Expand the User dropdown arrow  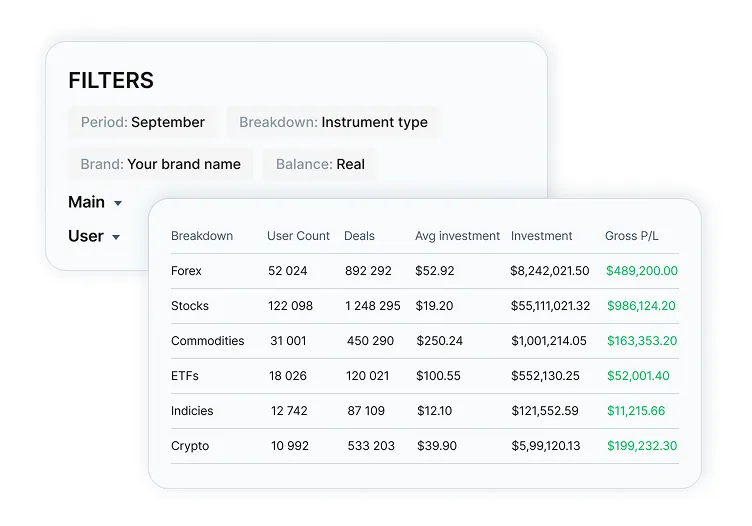click(116, 237)
